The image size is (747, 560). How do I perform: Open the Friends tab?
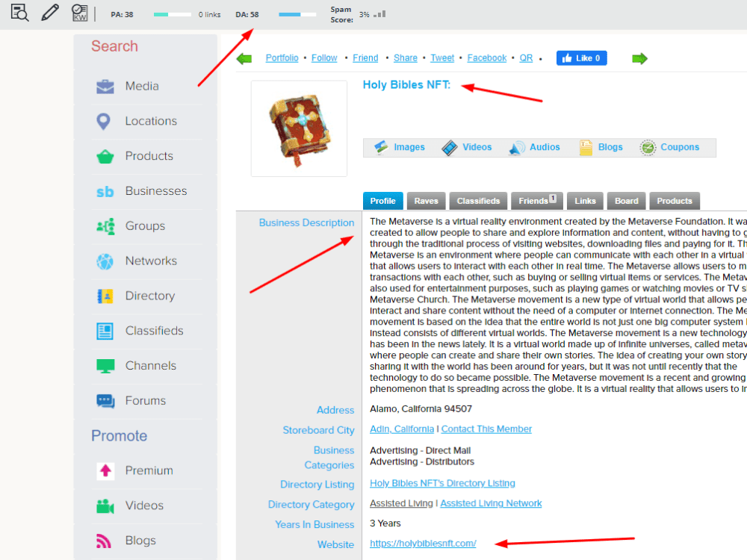coord(537,201)
